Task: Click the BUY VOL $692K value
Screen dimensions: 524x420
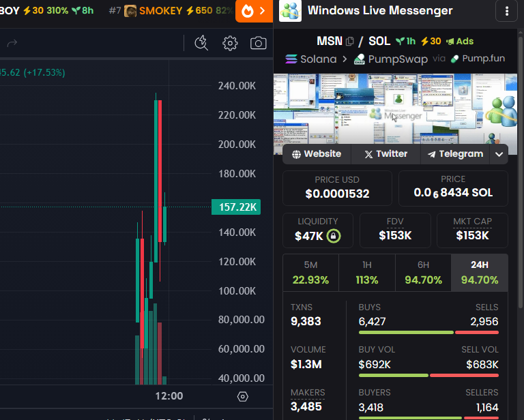Action: [375, 365]
